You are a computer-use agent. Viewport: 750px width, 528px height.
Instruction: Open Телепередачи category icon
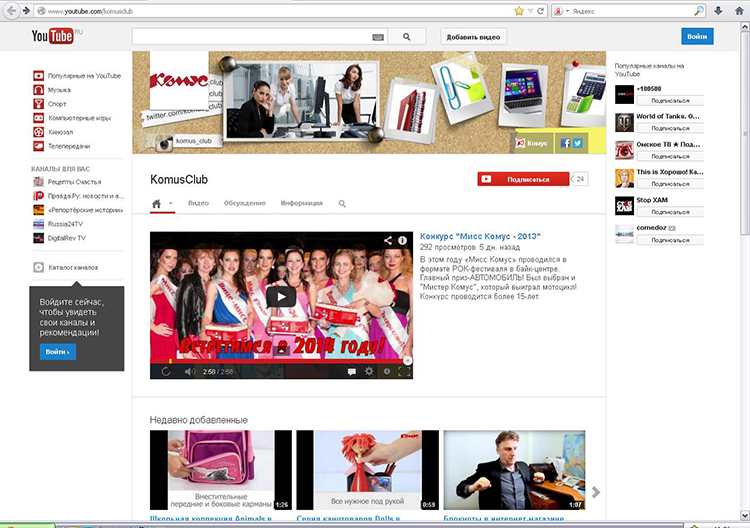pos(38,146)
